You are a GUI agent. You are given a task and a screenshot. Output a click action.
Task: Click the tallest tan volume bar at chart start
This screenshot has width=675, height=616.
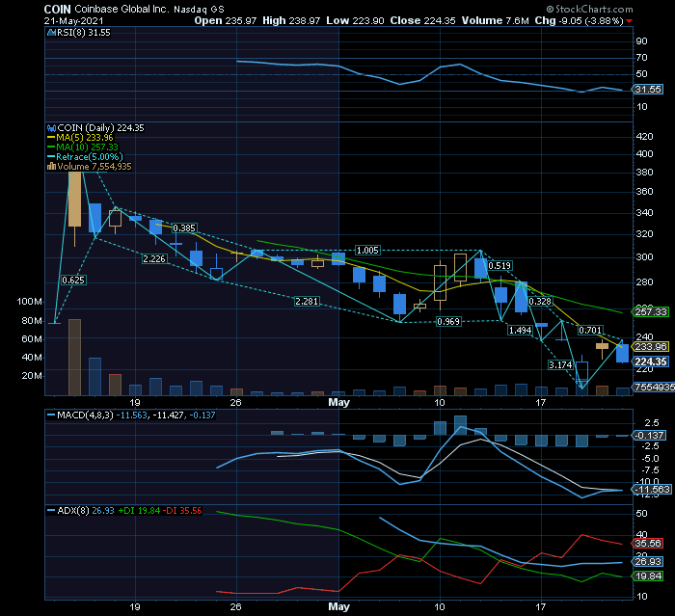pos(74,358)
